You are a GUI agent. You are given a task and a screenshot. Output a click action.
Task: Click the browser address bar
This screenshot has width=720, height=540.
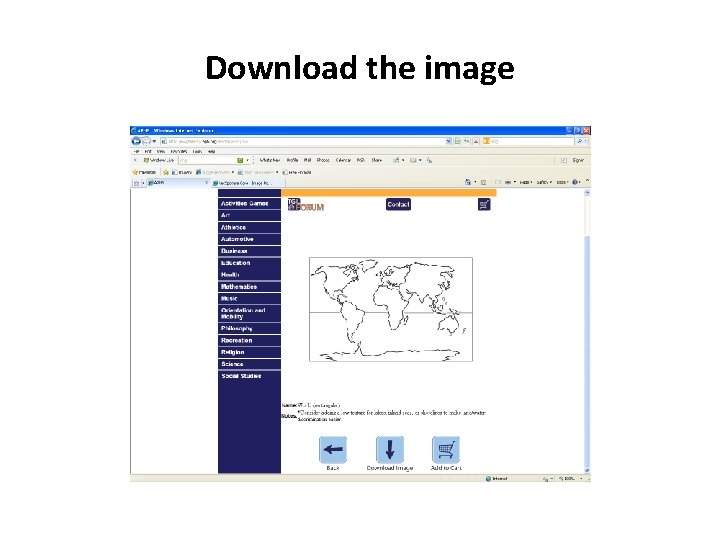[303, 141]
